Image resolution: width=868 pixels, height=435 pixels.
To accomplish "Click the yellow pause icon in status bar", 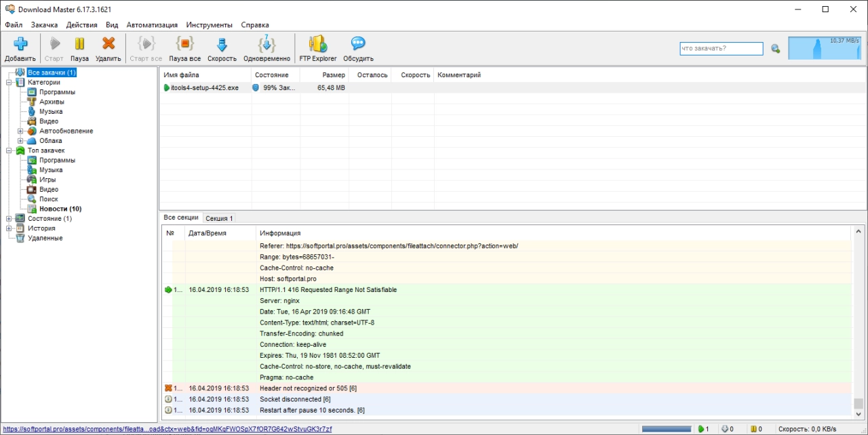I will [753, 429].
